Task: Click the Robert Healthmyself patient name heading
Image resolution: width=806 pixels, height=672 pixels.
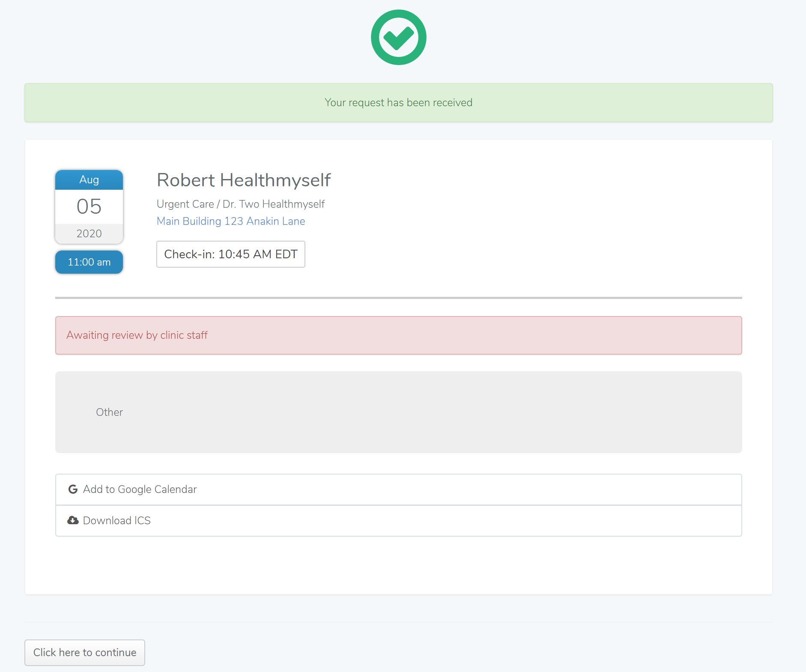Action: pyautogui.click(x=243, y=180)
